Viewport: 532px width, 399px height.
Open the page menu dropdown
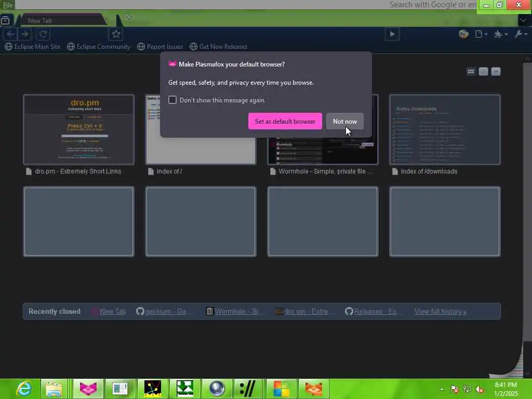pyautogui.click(x=481, y=34)
